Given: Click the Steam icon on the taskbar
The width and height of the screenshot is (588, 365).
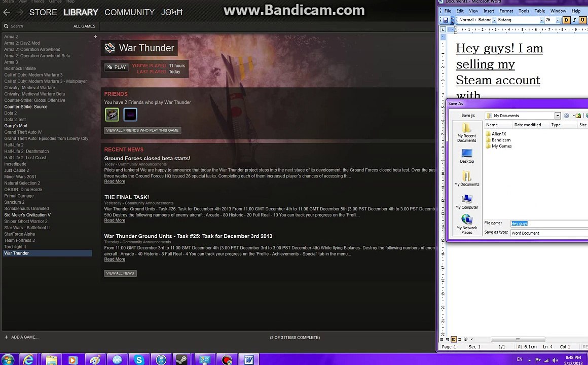Looking at the screenshot, I should (x=182, y=360).
